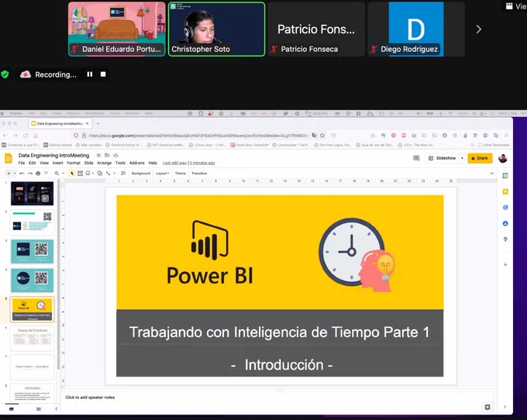Viewport: 527px width, 420px height.
Task: Show next participants with the right arrow
Action: tap(479, 29)
